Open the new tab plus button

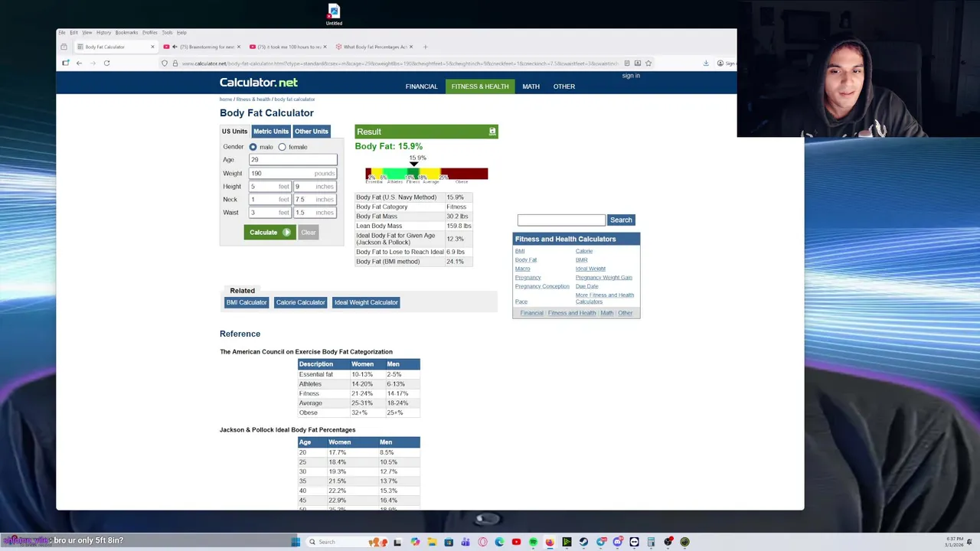click(x=426, y=47)
